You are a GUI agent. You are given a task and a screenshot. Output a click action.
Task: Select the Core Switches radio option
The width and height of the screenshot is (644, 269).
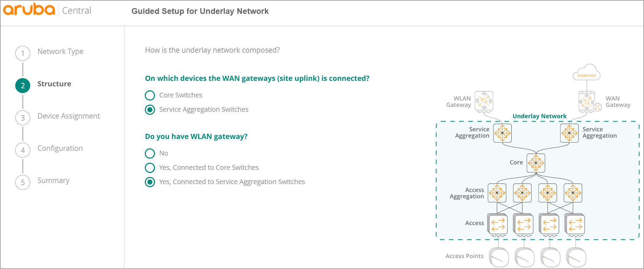[150, 95]
